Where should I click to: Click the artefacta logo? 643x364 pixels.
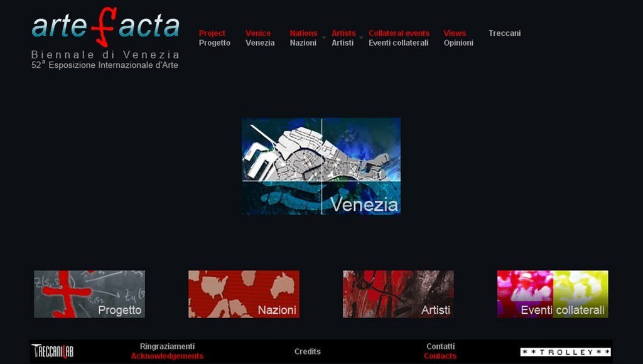click(105, 26)
